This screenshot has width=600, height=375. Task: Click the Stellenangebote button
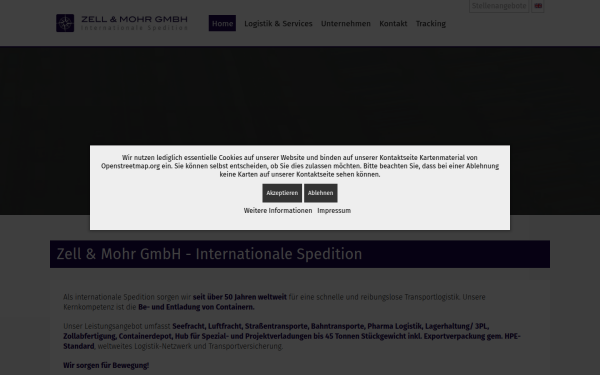(x=499, y=6)
